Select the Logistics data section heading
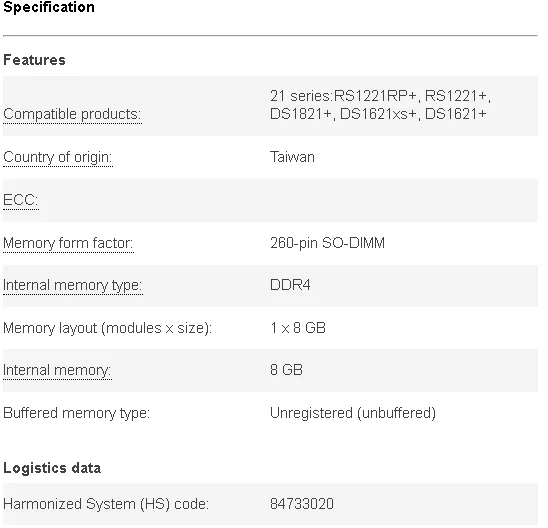548x528 pixels. coord(52,468)
